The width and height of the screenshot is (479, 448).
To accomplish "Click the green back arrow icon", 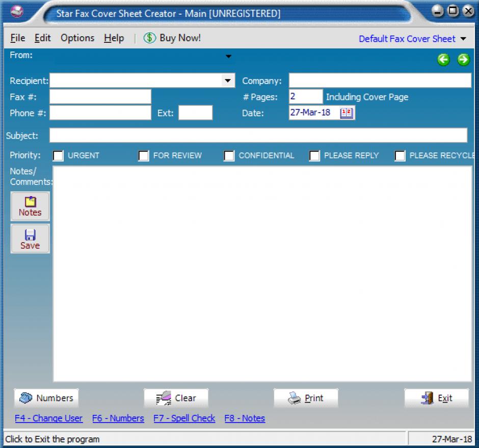I will [x=443, y=59].
